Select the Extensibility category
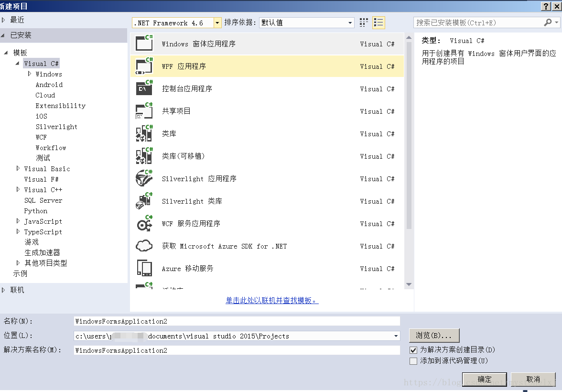Screen dimensions: 562x392 coord(61,106)
